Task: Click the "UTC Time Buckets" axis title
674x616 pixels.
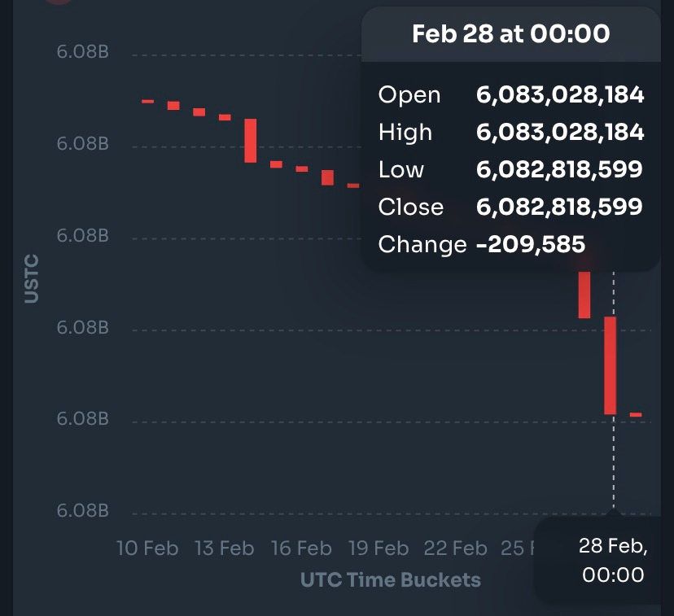Action: point(391,579)
